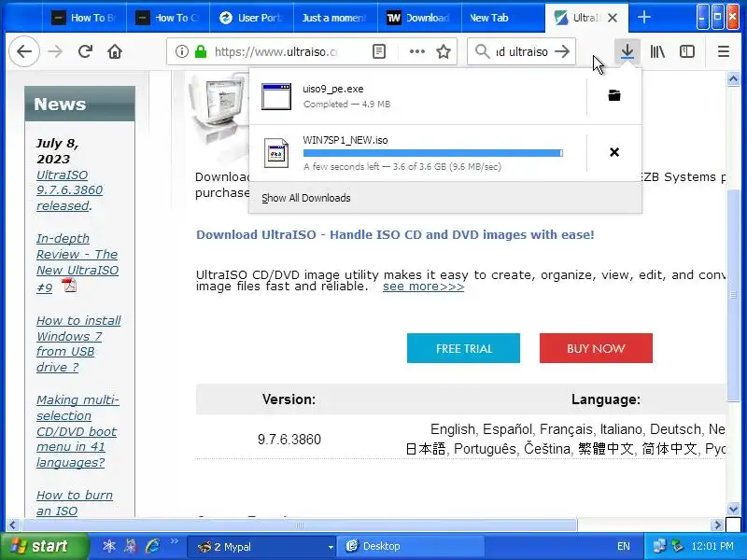The width and height of the screenshot is (747, 560).
Task: Open the Library bookshelf icon
Action: 657,51
